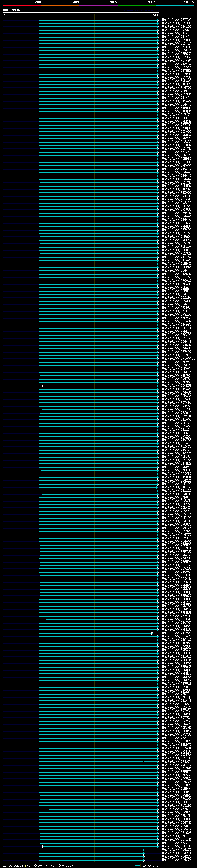Select hit label UniRef100_P92919
Viewport: 197px width, 868px height.
(x=177, y=355)
